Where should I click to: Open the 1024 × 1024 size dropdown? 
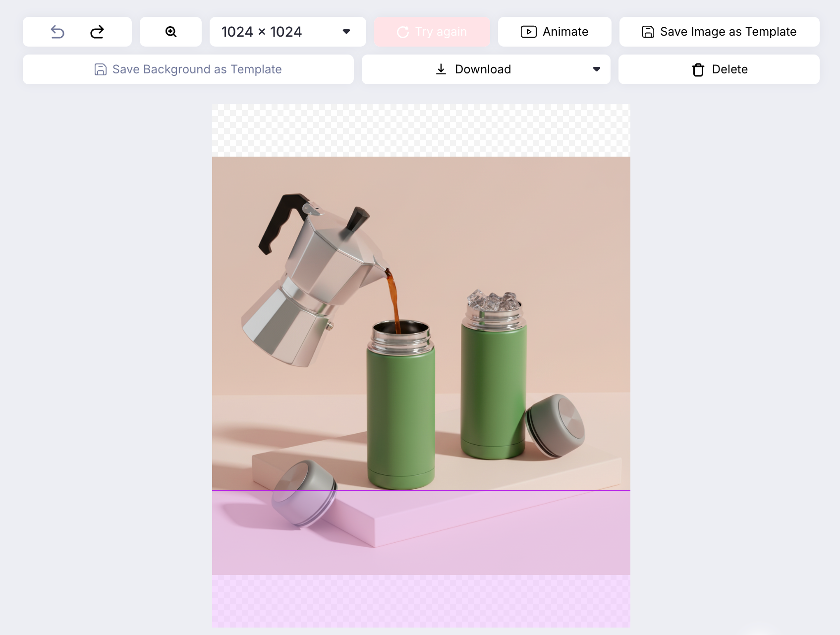(x=287, y=32)
